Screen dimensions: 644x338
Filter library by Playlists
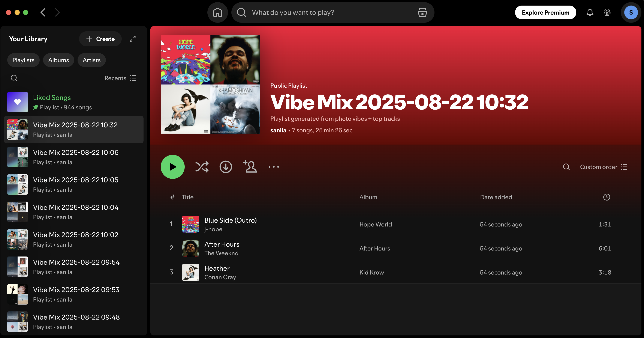click(23, 60)
